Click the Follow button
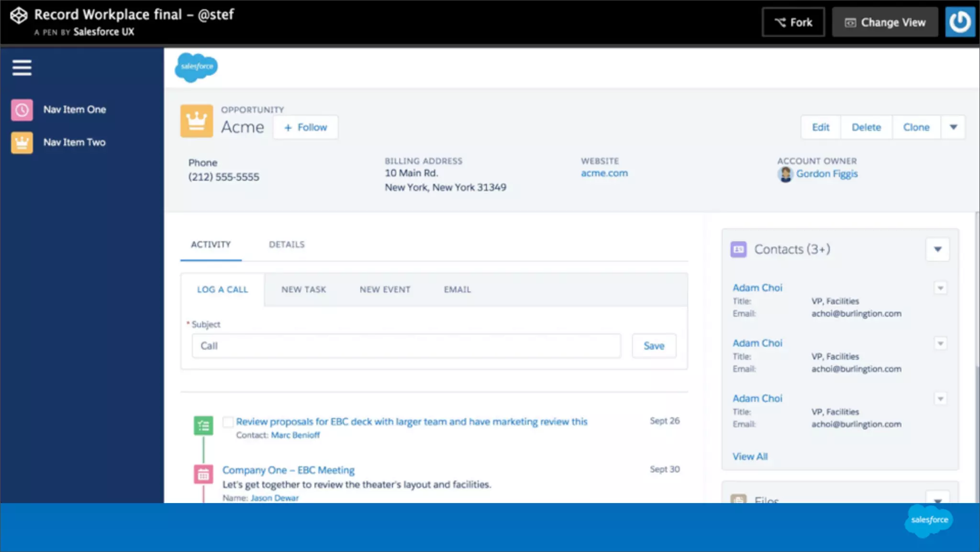 [305, 127]
